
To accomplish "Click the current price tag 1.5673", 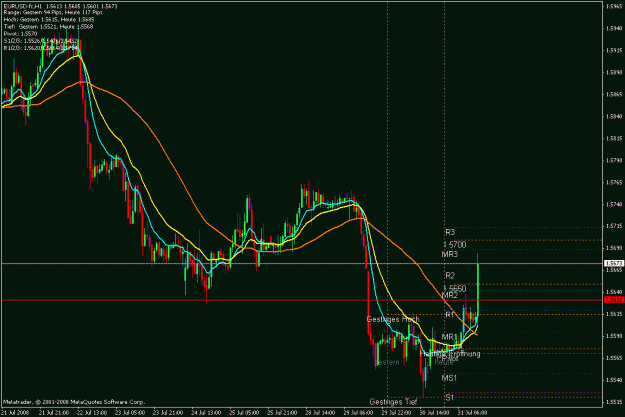I will [614, 264].
